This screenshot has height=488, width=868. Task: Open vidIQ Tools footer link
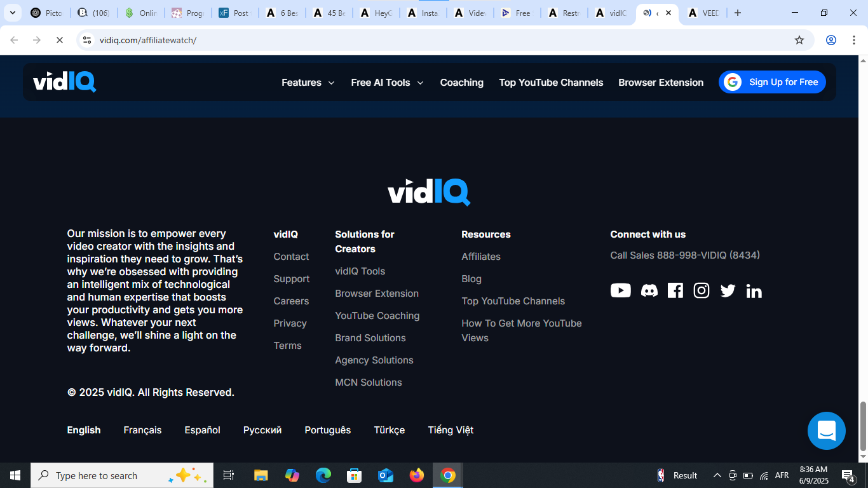click(360, 271)
